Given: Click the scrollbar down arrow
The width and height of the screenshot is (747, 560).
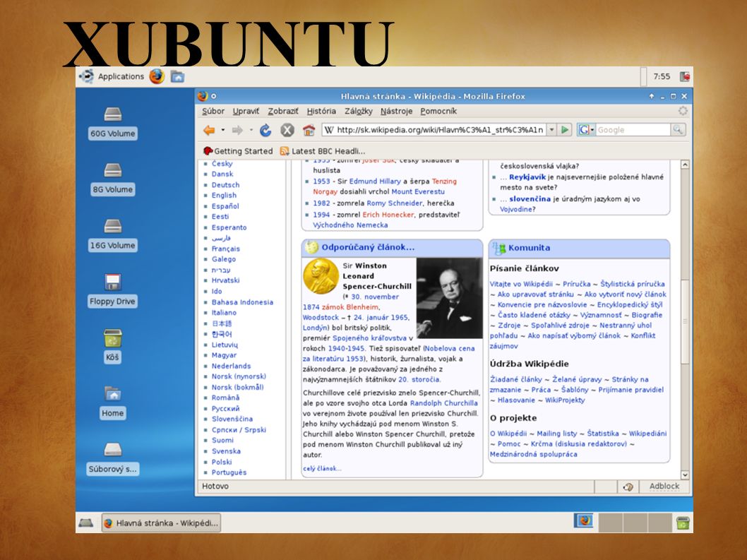Looking at the screenshot, I should click(x=685, y=475).
